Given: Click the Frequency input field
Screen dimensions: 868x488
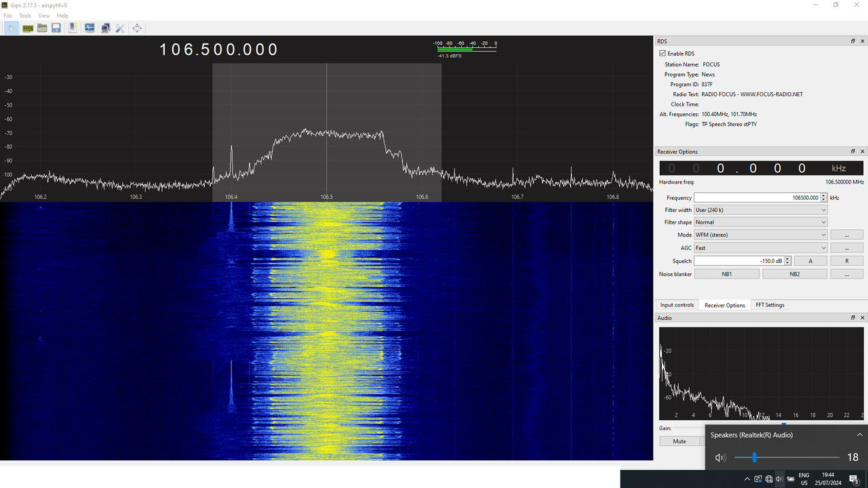Looking at the screenshot, I should coord(757,198).
